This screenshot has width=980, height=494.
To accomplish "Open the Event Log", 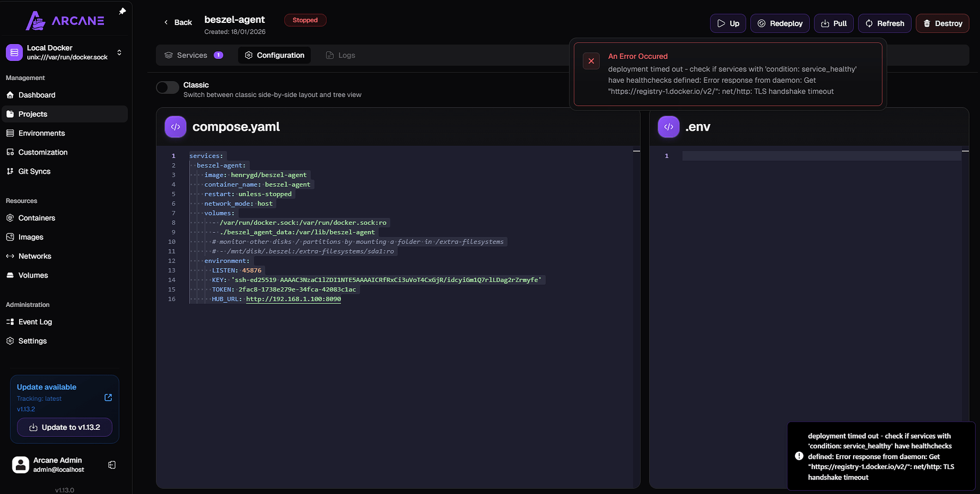I will click(35, 322).
